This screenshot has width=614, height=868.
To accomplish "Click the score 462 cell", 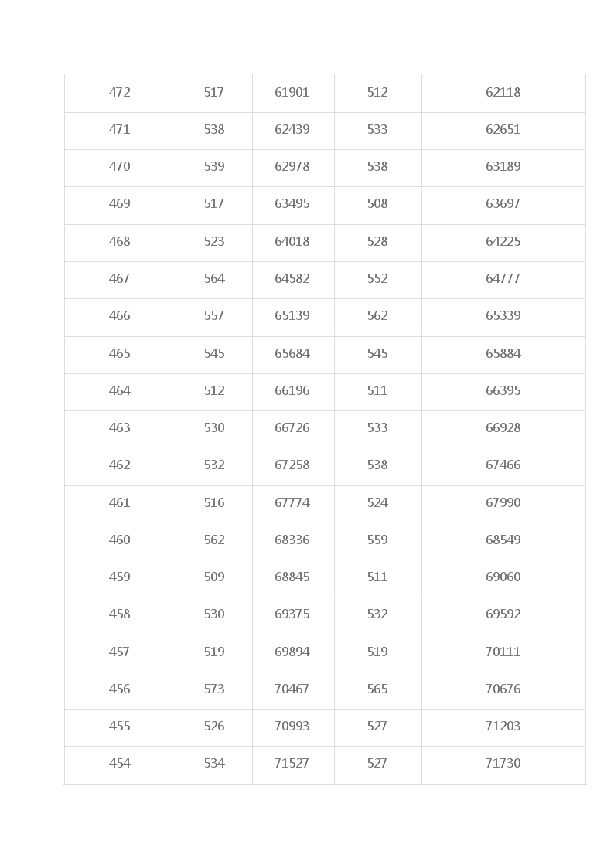I will 120,465.
